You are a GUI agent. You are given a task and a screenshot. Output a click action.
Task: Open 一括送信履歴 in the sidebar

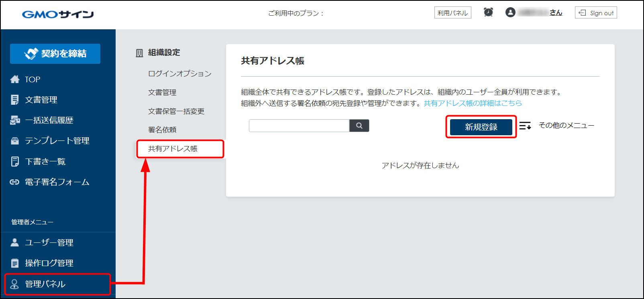point(49,120)
